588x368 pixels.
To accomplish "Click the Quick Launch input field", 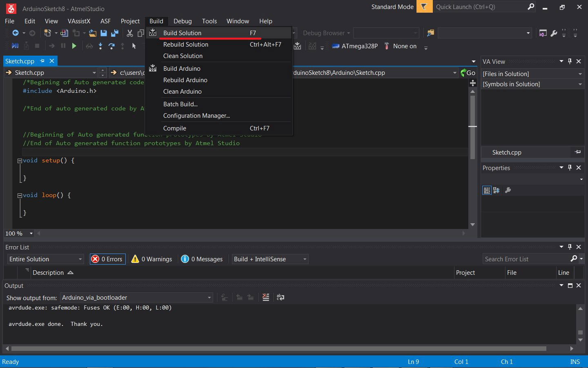I will (x=480, y=7).
